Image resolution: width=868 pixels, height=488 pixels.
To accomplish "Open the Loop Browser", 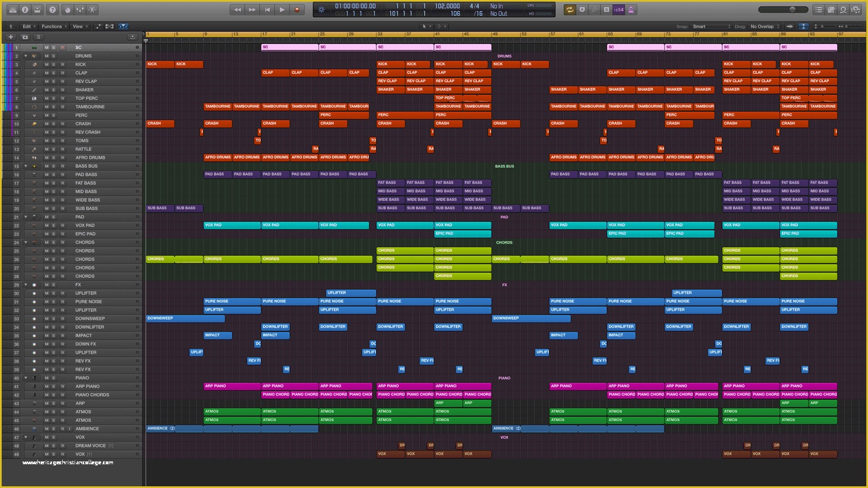I will pyautogui.click(x=843, y=10).
